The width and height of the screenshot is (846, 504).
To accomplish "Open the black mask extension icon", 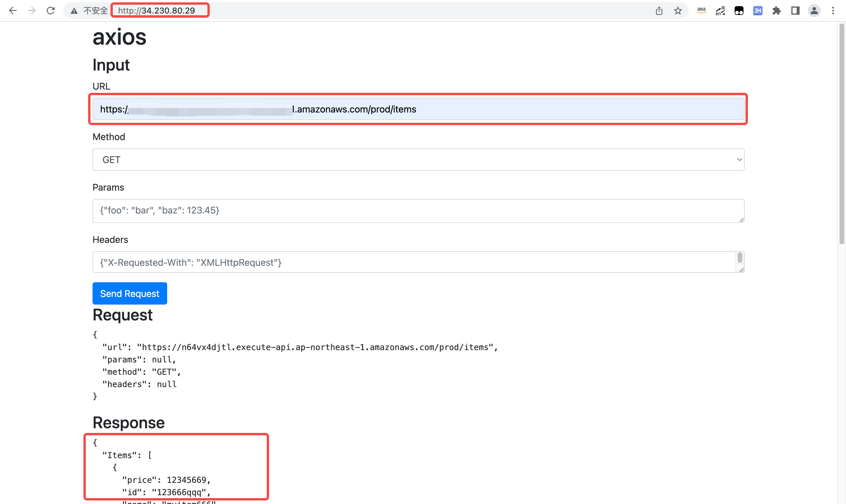I will tap(739, 11).
